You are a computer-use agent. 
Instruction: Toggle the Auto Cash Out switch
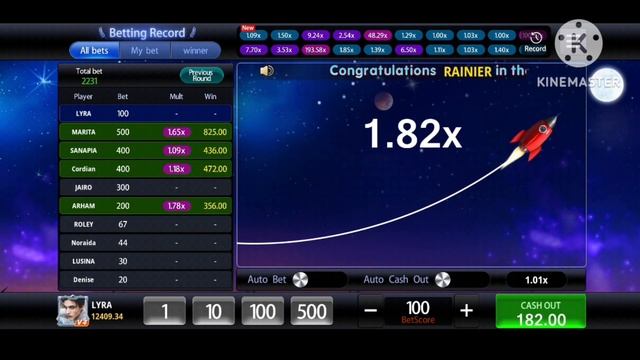coord(442,280)
